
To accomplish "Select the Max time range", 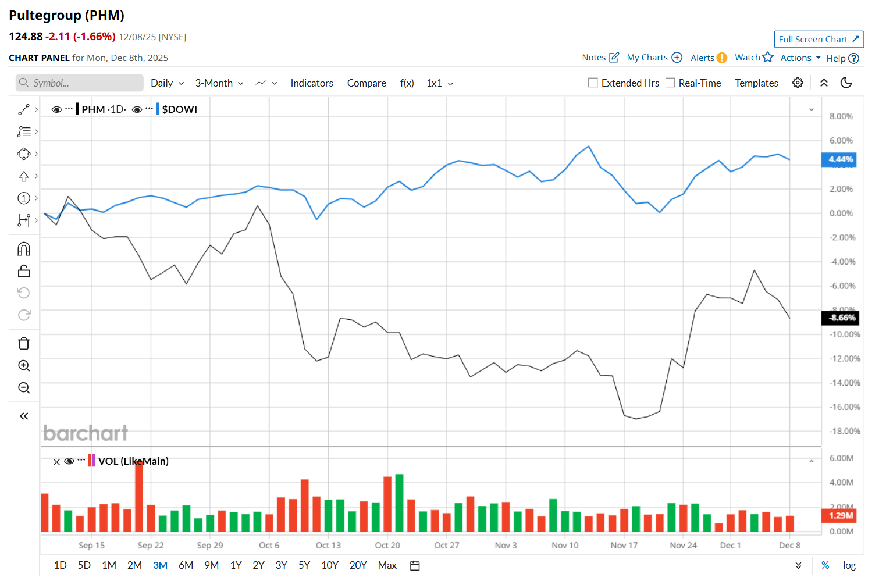I will (x=387, y=565).
